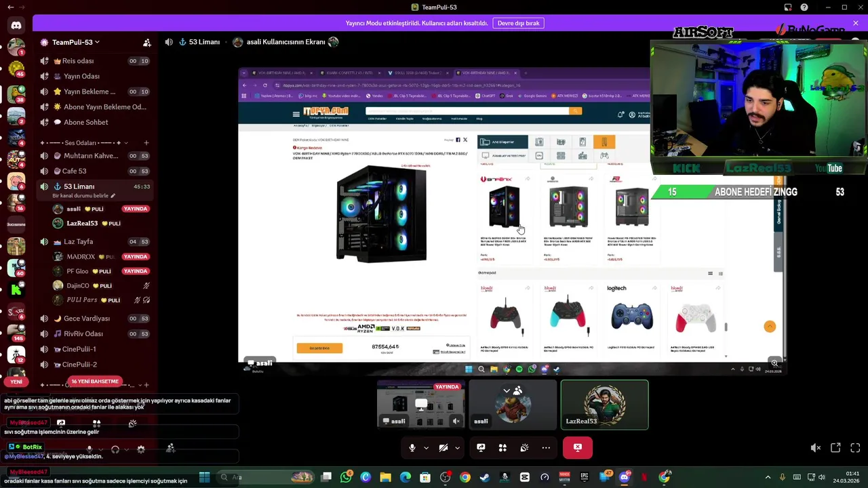Enter fullscreen for the stream
The height and width of the screenshot is (488, 868).
[855, 447]
